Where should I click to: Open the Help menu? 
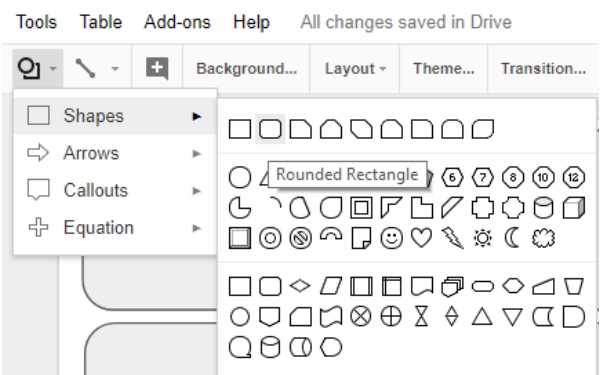(x=251, y=22)
